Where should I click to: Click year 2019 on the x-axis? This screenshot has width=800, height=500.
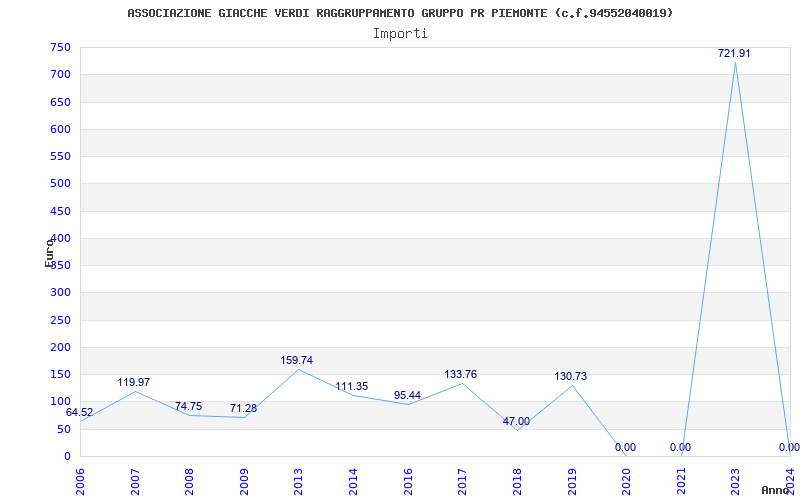[572, 481]
